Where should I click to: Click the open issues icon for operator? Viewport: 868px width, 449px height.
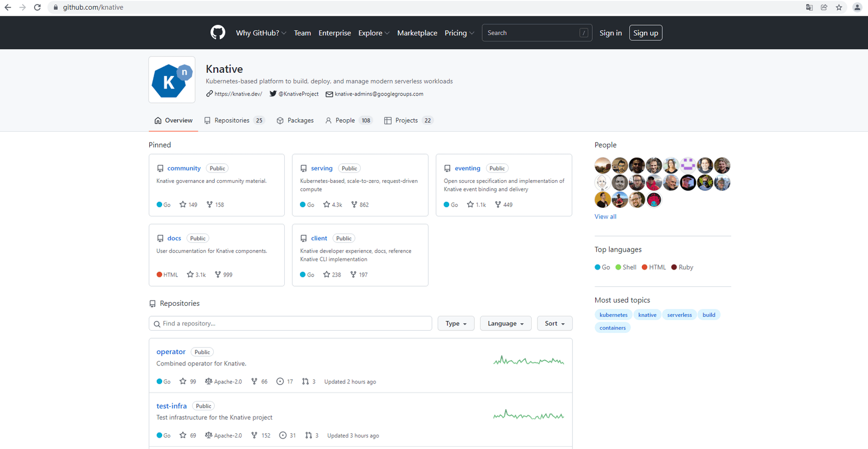pos(280,381)
